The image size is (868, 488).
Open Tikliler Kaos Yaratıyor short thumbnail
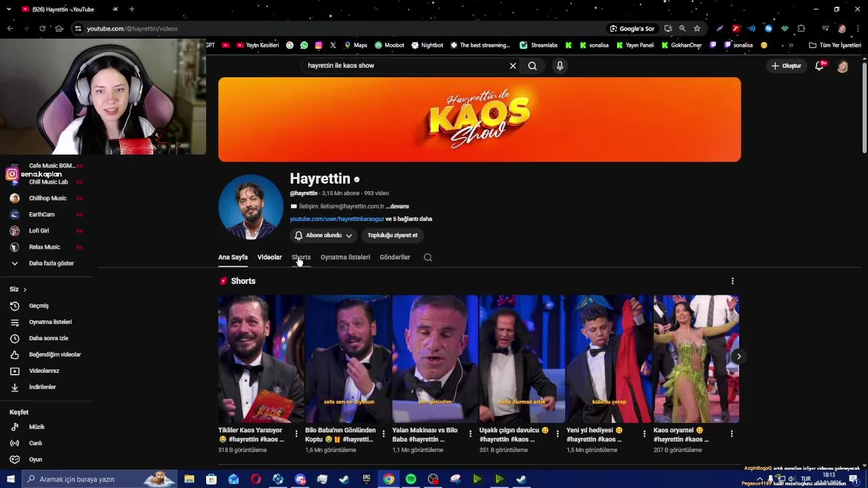click(x=261, y=359)
